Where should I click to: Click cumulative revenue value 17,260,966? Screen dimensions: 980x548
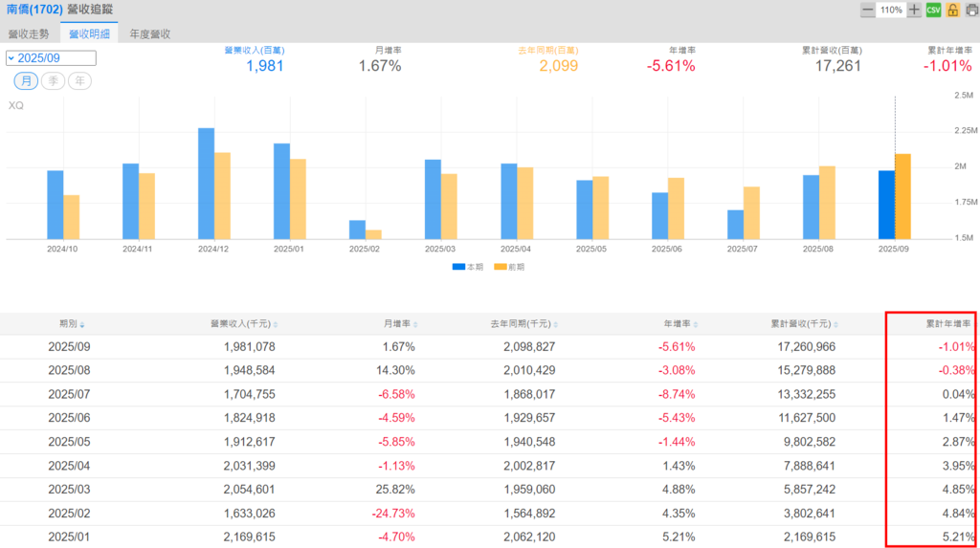(x=806, y=347)
